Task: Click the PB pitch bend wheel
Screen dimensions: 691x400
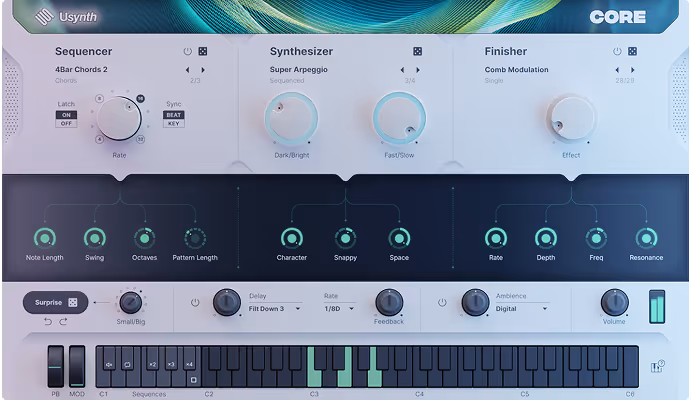Action: pyautogui.click(x=56, y=367)
